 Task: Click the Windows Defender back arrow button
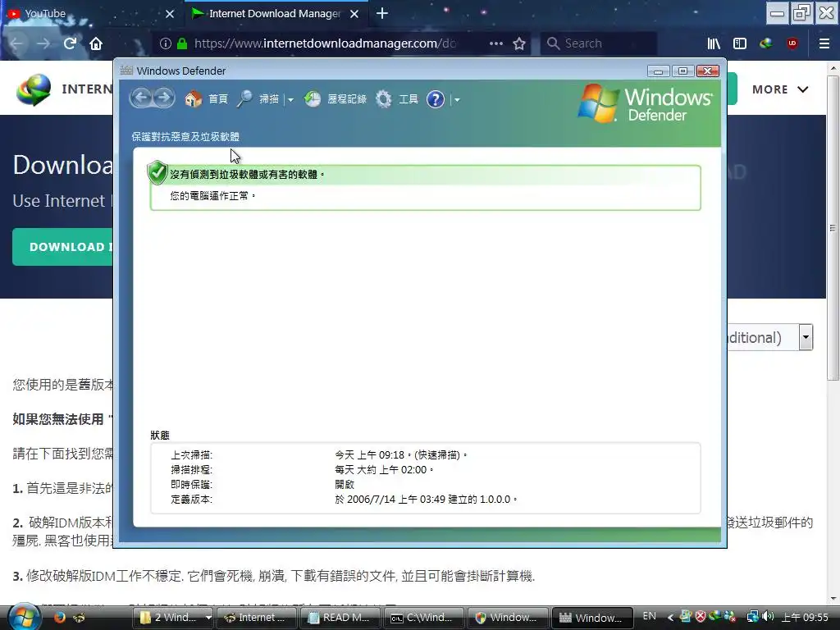click(141, 98)
